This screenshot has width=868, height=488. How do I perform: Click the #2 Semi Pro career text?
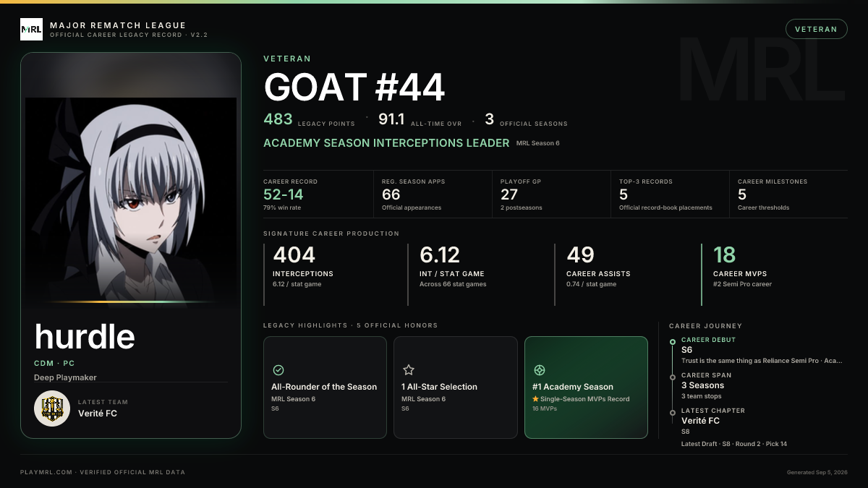point(742,284)
